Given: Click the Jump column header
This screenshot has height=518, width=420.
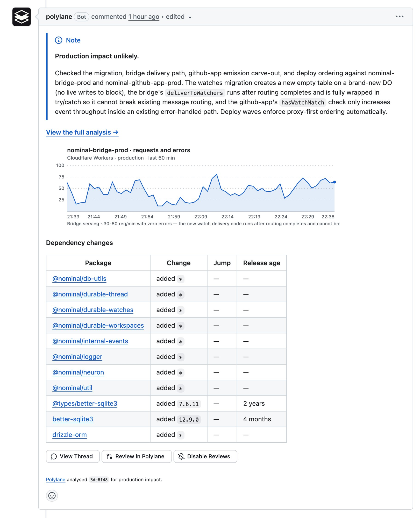Looking at the screenshot, I should point(222,263).
